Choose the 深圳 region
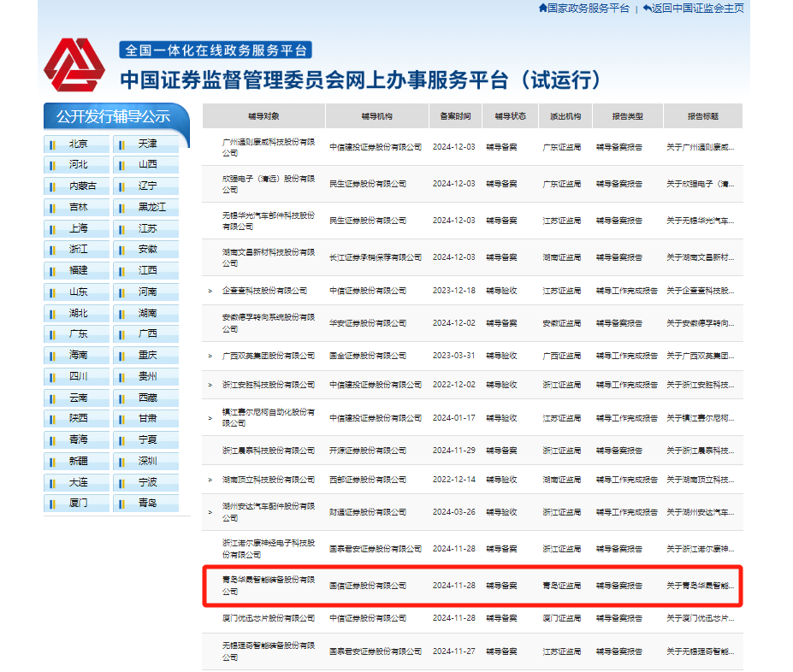This screenshot has height=672, width=793. point(146,461)
